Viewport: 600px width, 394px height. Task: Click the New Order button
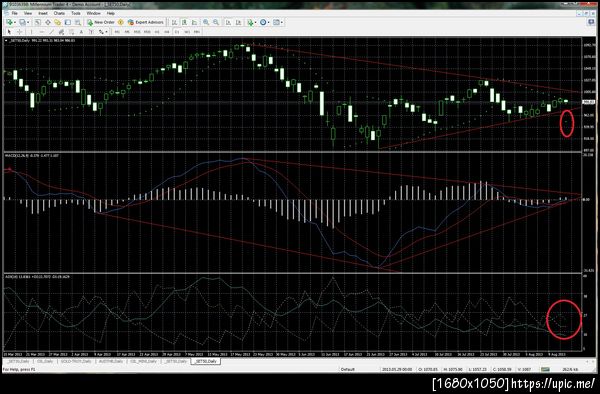pyautogui.click(x=101, y=22)
